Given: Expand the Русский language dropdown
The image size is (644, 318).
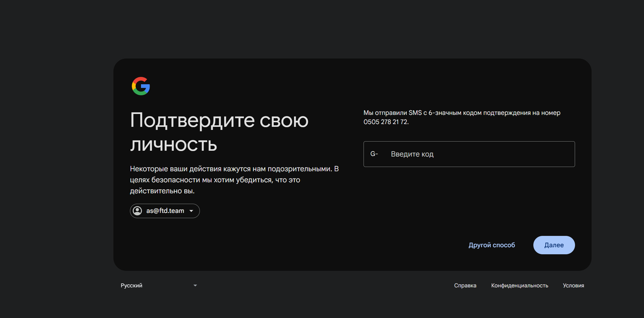Looking at the screenshot, I should pyautogui.click(x=159, y=286).
